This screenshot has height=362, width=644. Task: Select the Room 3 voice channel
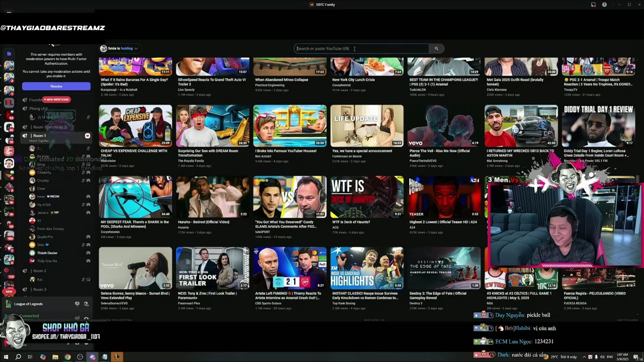(x=55, y=290)
